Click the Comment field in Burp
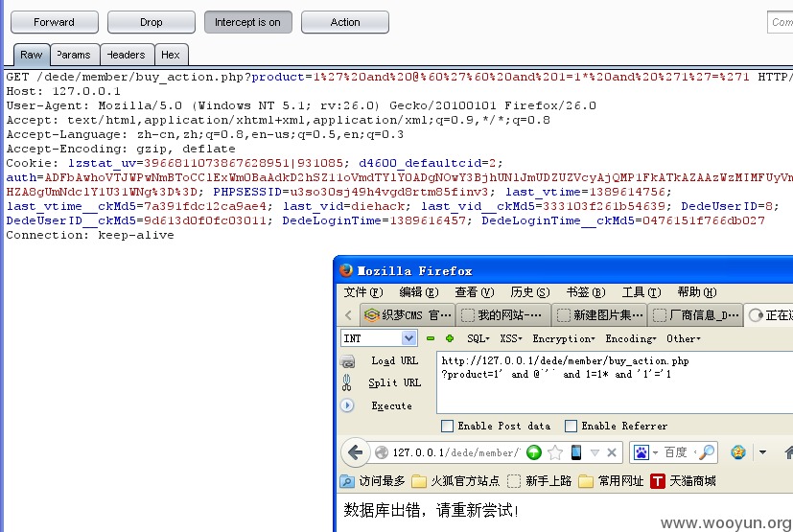Viewport: 793px width, 532px height. (781, 22)
